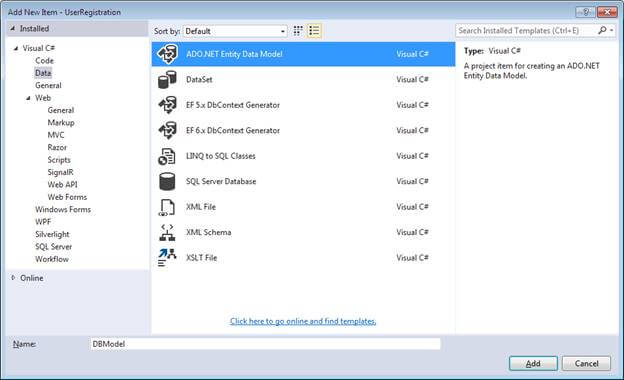Select the Web API category
This screenshot has height=380, width=624.
coord(62,185)
